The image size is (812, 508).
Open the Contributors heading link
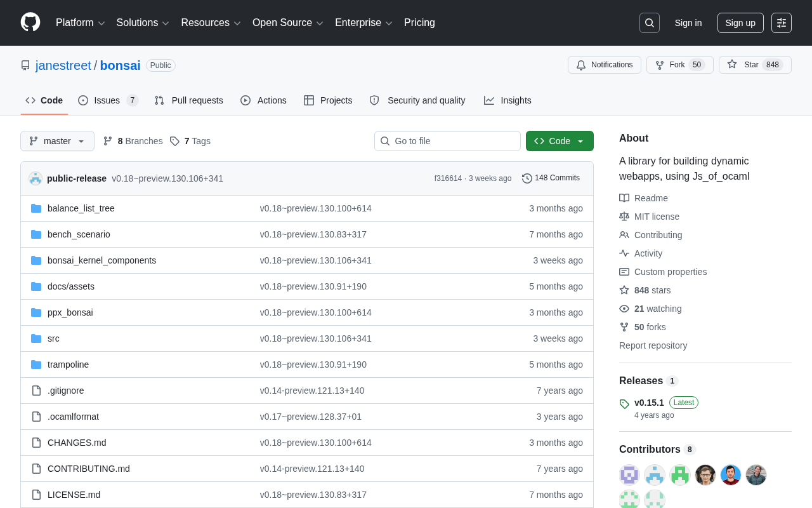[x=657, y=450]
